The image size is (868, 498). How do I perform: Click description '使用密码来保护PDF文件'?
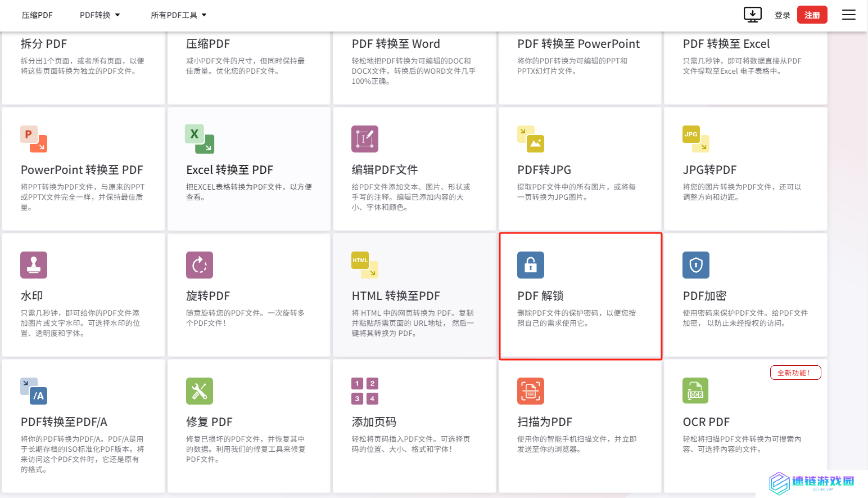(x=745, y=318)
